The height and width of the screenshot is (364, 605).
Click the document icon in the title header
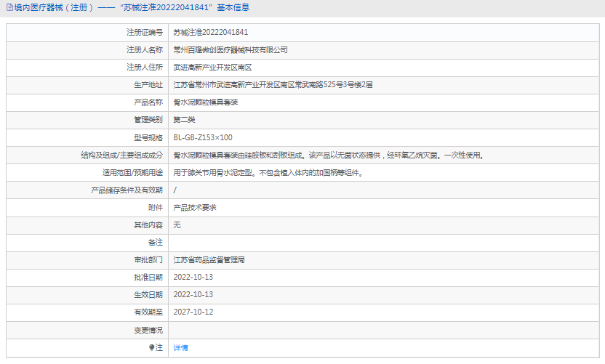[9, 7]
